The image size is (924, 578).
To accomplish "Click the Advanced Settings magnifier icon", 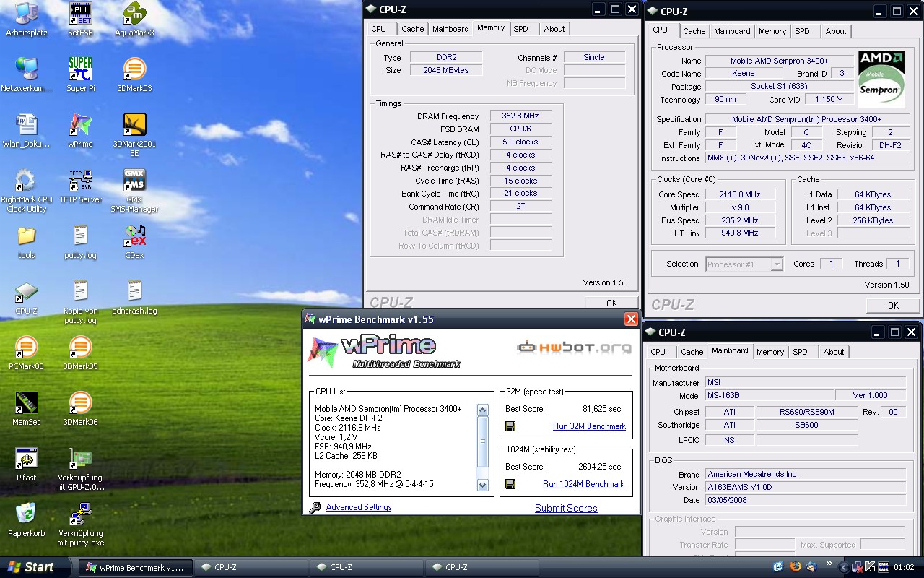I will (315, 508).
